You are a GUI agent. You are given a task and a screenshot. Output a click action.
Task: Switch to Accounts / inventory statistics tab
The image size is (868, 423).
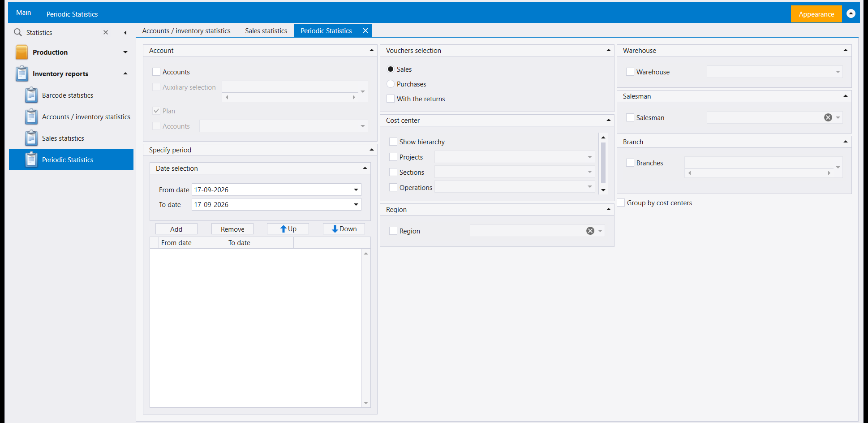pyautogui.click(x=186, y=30)
